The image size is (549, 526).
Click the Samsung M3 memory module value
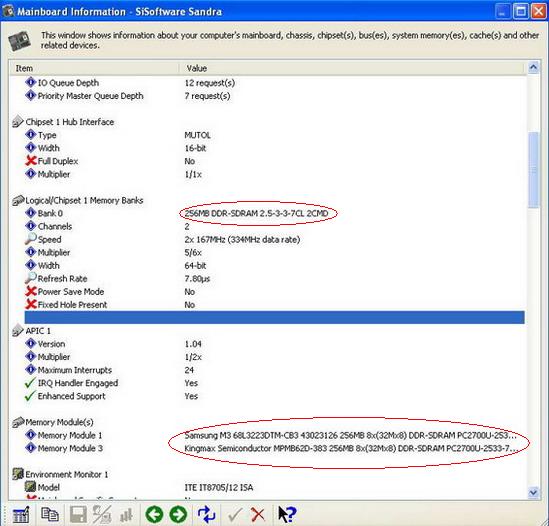coord(350,435)
